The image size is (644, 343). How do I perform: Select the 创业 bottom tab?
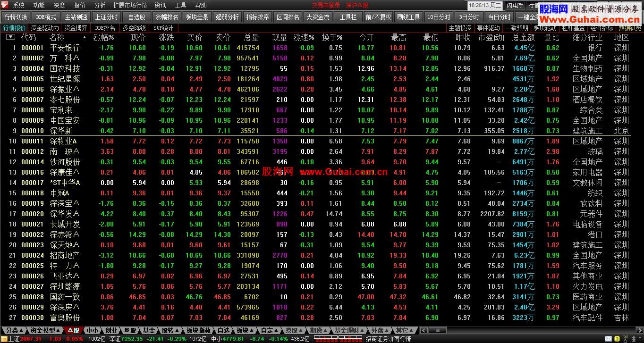tap(111, 330)
